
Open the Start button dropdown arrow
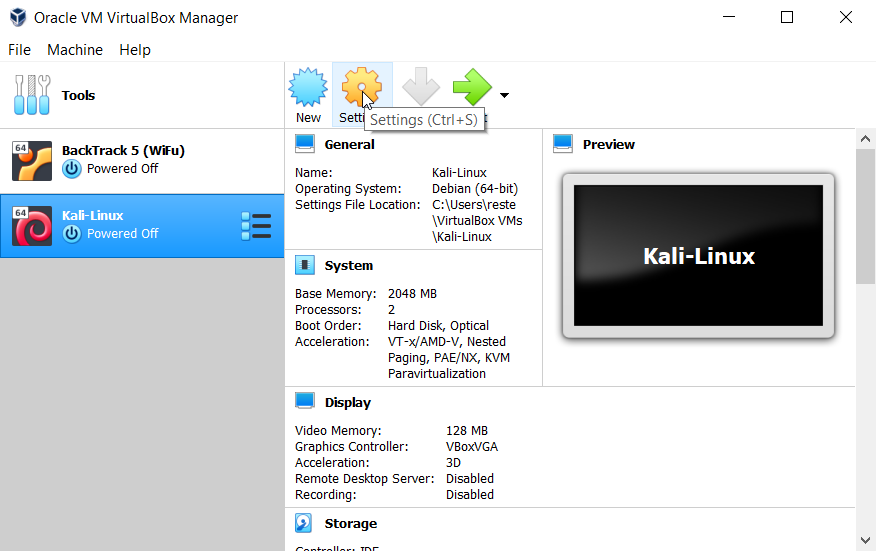pos(504,96)
